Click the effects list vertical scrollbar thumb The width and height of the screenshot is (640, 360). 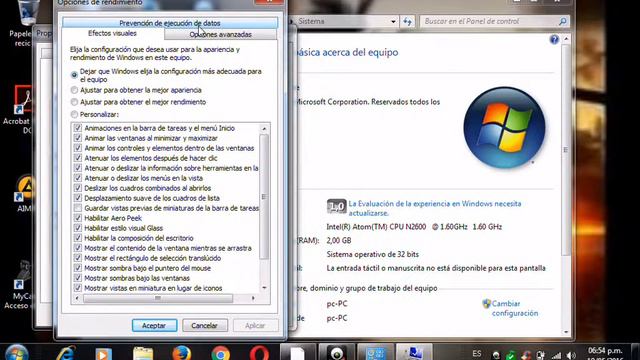coord(264,197)
